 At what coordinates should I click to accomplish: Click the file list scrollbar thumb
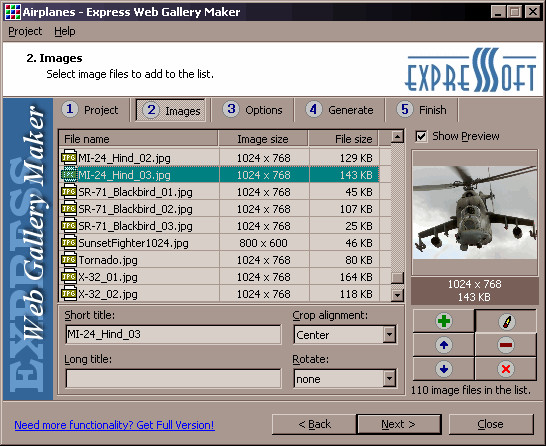(x=397, y=278)
